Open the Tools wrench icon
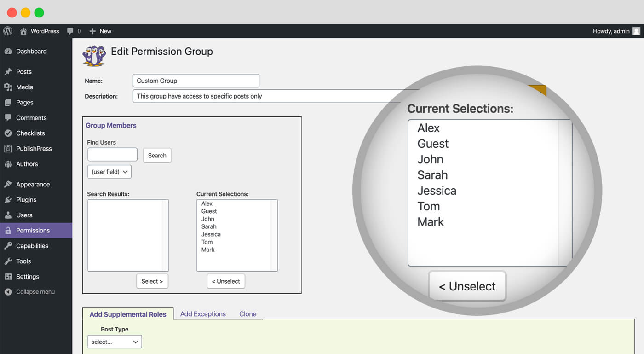The width and height of the screenshot is (644, 354). (8, 261)
